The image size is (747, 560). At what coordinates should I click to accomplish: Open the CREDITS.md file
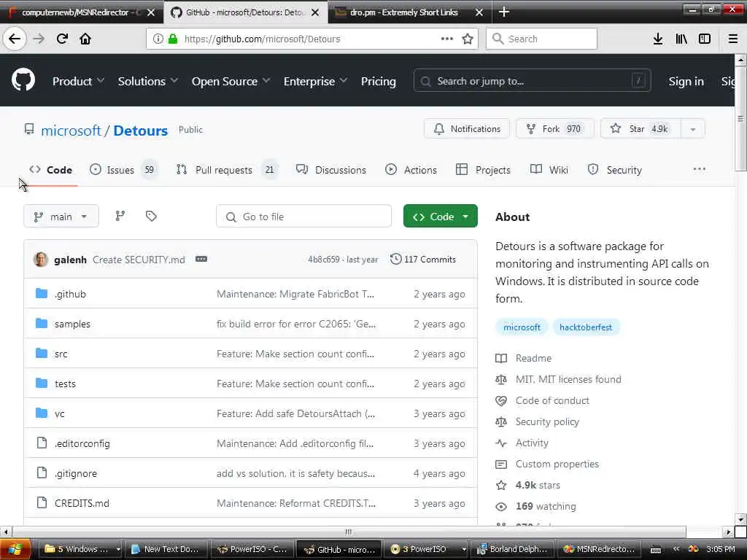coord(82,503)
